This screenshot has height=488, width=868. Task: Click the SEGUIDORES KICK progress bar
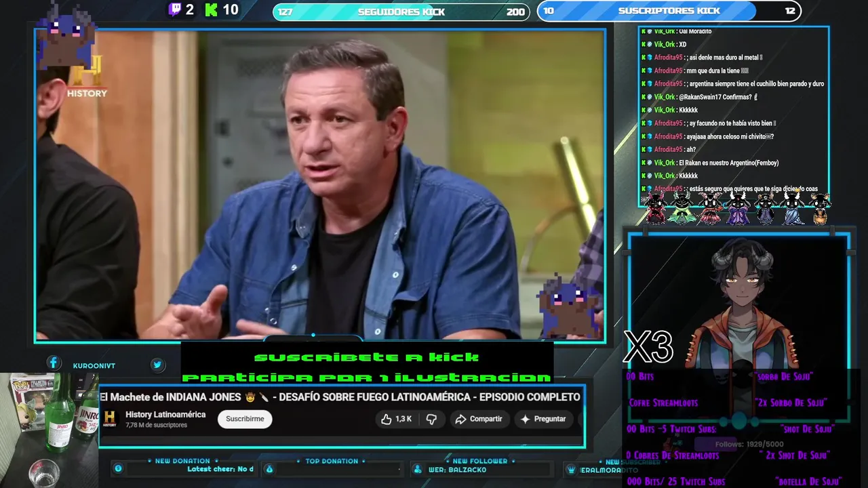[401, 12]
